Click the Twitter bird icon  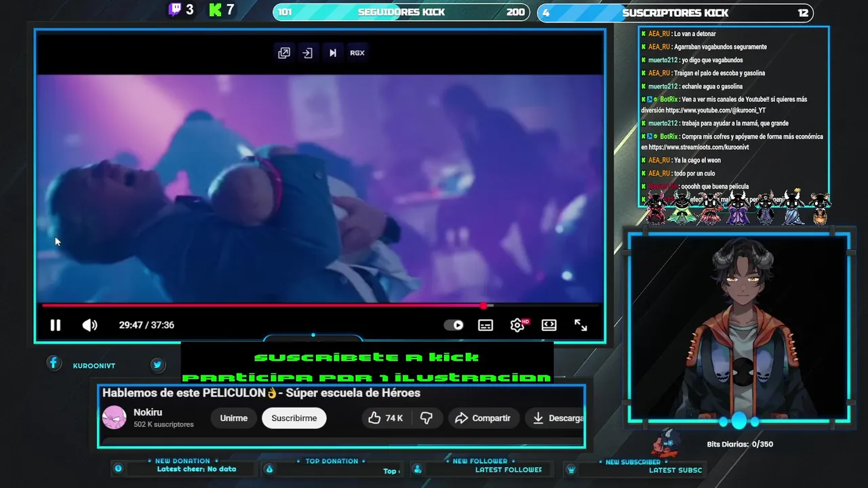click(x=157, y=365)
